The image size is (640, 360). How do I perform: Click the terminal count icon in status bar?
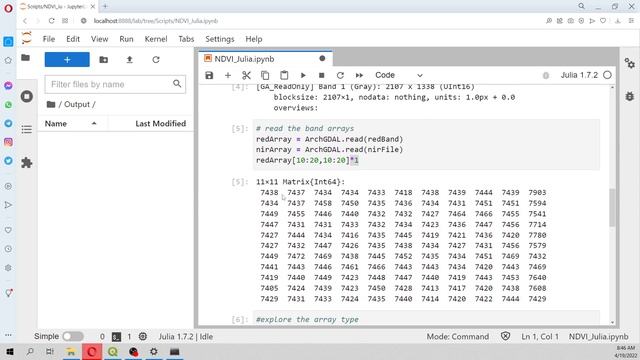[x=116, y=337]
